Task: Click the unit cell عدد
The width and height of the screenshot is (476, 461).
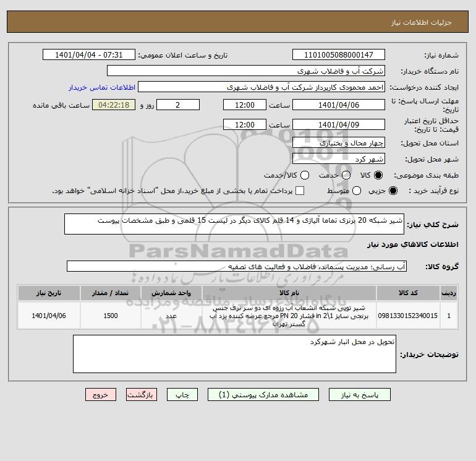Action: pos(171,316)
